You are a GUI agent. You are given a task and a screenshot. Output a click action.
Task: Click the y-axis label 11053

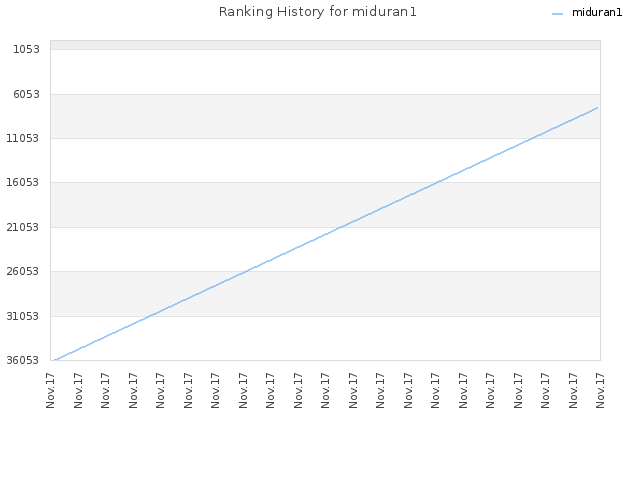[23, 138]
